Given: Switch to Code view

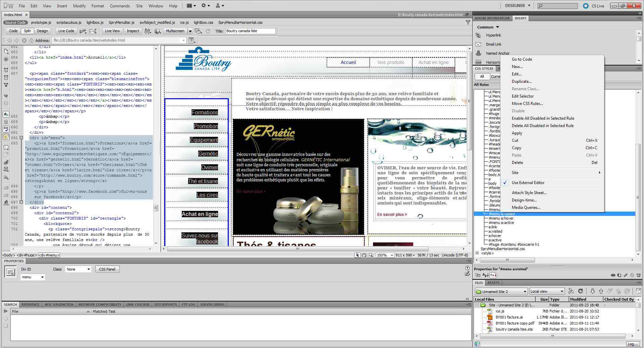Looking at the screenshot, I should [x=13, y=31].
